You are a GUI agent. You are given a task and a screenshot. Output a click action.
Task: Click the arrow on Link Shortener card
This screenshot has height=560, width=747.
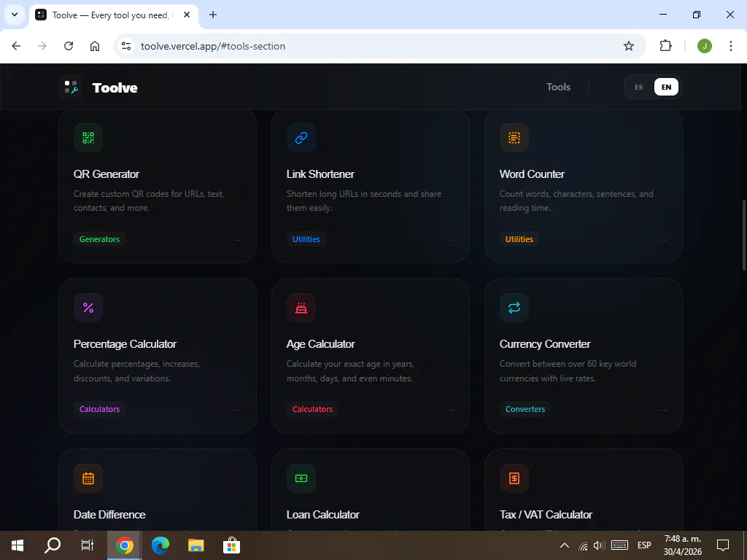pyautogui.click(x=450, y=239)
